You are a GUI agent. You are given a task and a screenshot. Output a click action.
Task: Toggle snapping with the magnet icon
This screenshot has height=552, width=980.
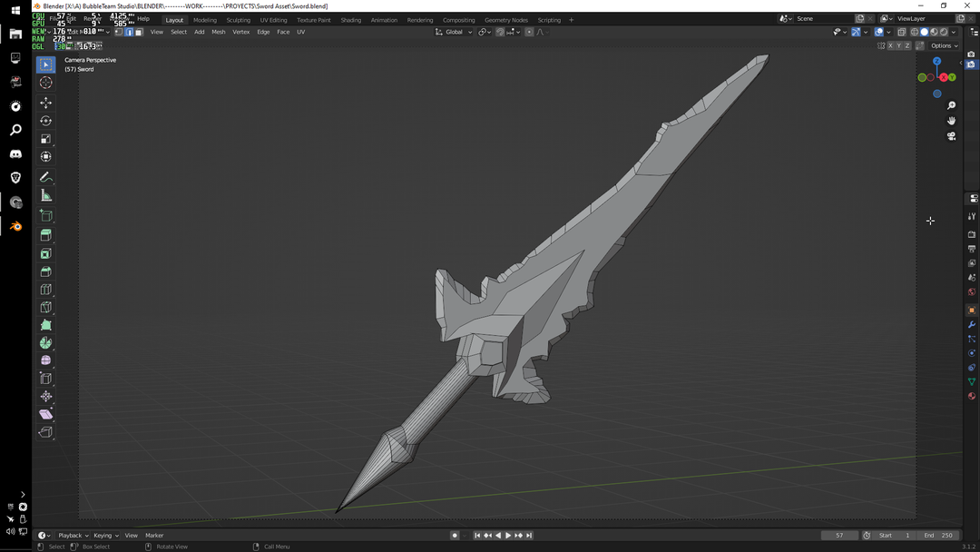[x=500, y=31]
